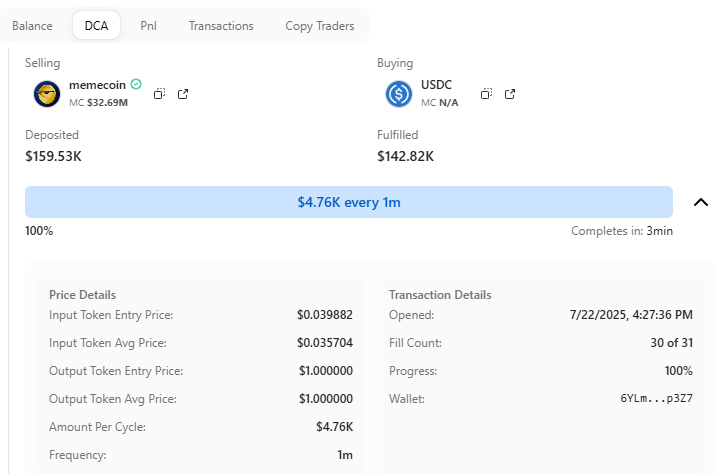728x474 pixels.
Task: Click the Price Details heading
Action: [83, 295]
